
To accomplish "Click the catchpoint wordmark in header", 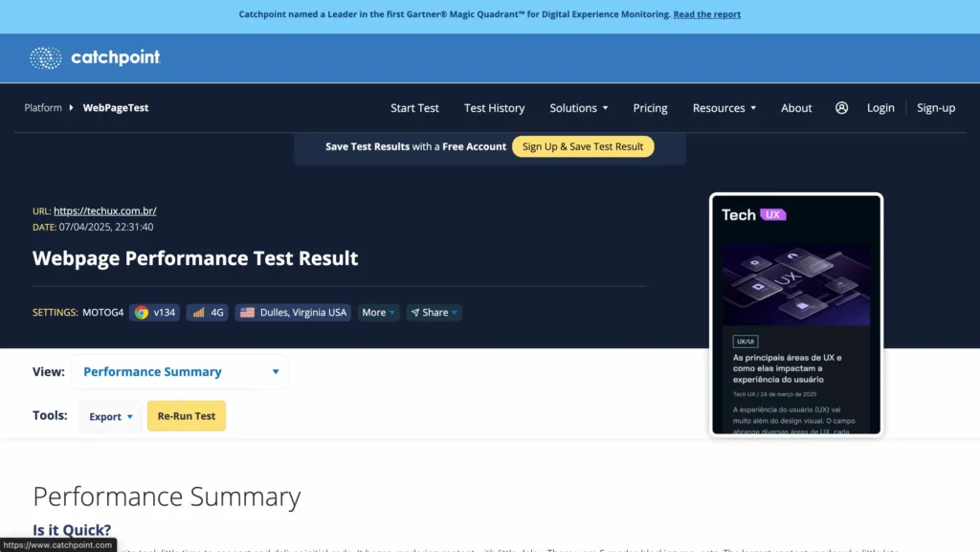I will pyautogui.click(x=116, y=57).
